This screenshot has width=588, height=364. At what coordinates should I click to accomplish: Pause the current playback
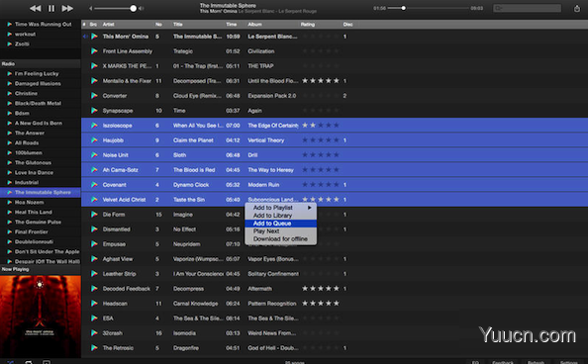pos(51,8)
